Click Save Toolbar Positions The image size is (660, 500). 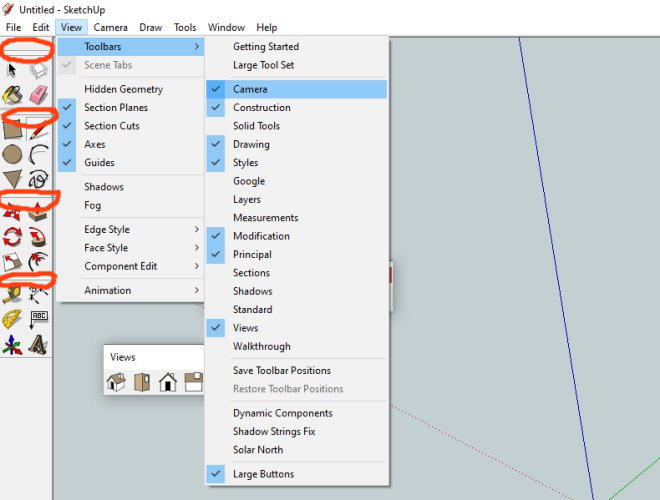[x=281, y=371]
